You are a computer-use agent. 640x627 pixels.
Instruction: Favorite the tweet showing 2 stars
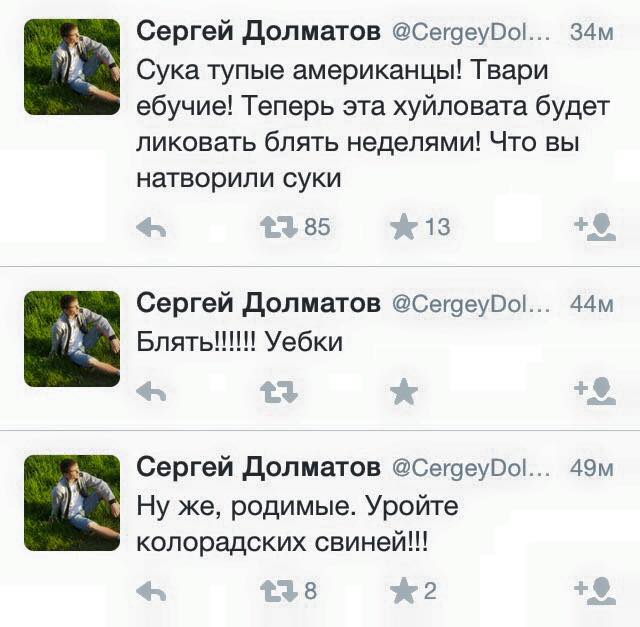pyautogui.click(x=404, y=592)
